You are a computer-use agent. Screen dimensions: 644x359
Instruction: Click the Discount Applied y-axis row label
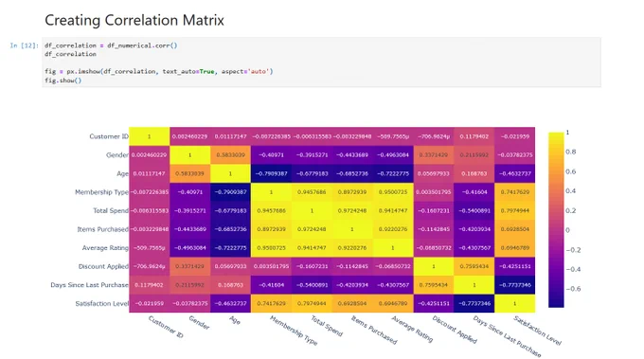click(x=103, y=266)
